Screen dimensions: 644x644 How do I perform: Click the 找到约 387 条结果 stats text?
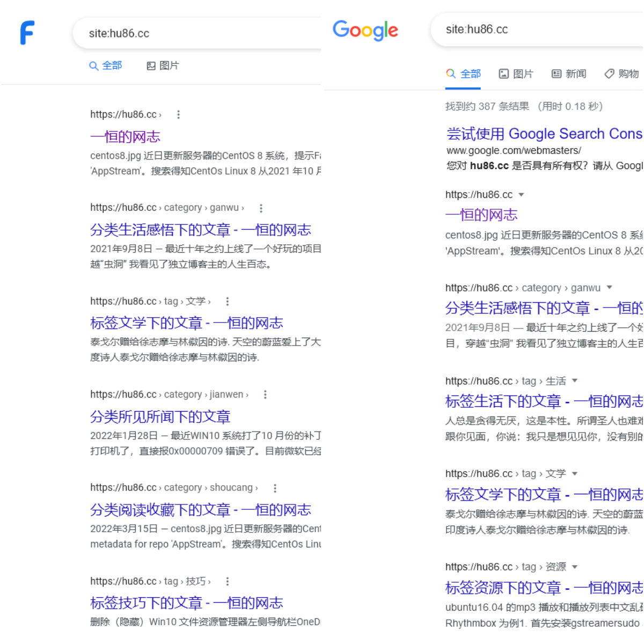(x=524, y=106)
